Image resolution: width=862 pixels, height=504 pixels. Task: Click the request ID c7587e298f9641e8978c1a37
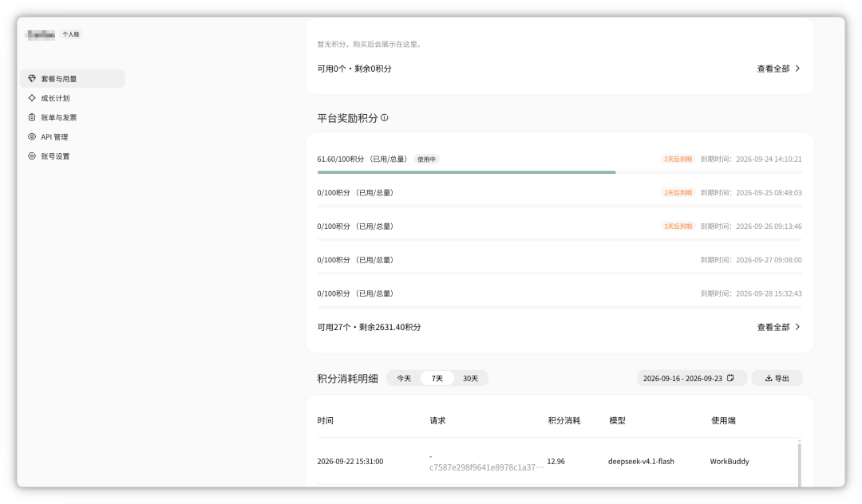[x=487, y=467]
